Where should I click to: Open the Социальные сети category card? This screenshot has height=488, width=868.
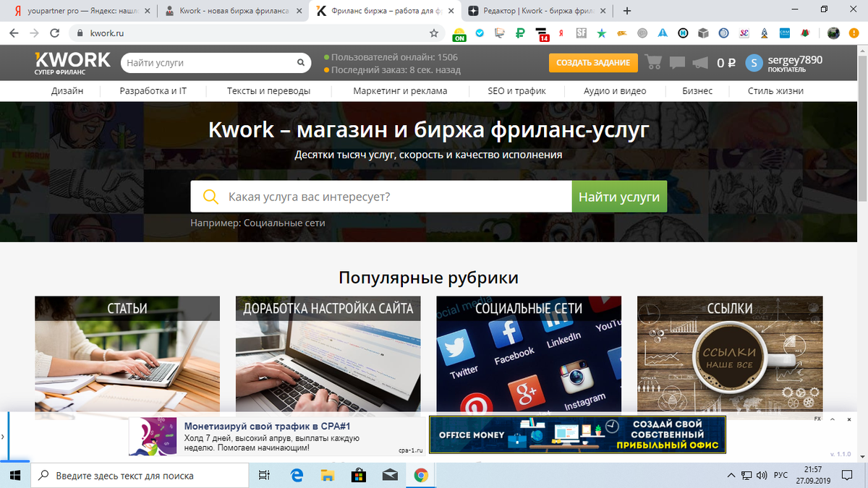point(529,354)
